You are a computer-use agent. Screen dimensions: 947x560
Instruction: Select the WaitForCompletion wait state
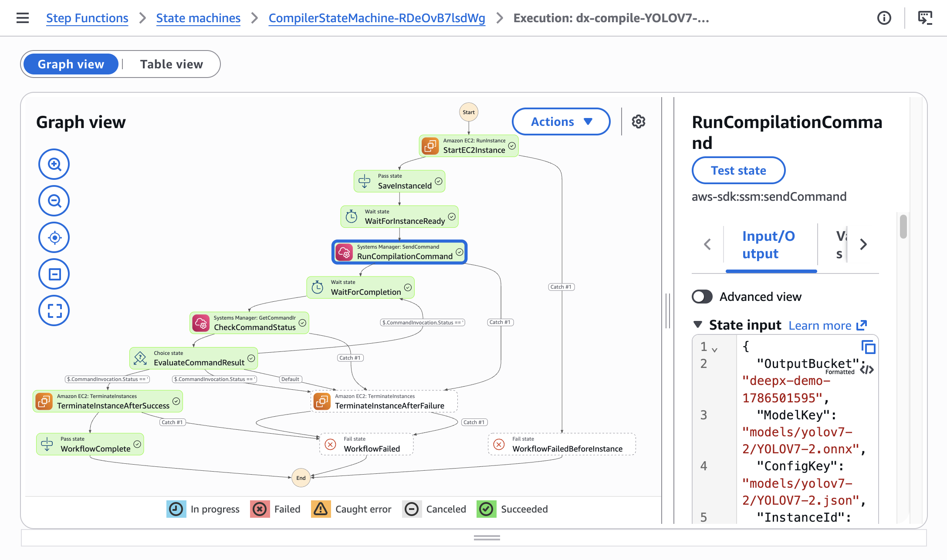(360, 287)
